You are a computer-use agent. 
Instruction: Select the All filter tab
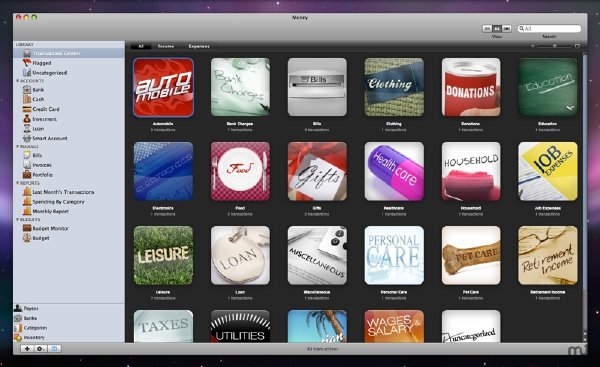(140, 46)
